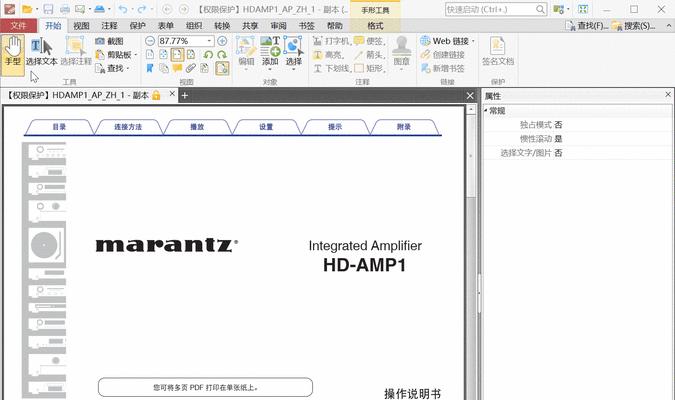Image resolution: width=675 pixels, height=400 pixels.
Task: Expand the Clipboard (剪贴板) dropdown arrow
Action: 136,55
